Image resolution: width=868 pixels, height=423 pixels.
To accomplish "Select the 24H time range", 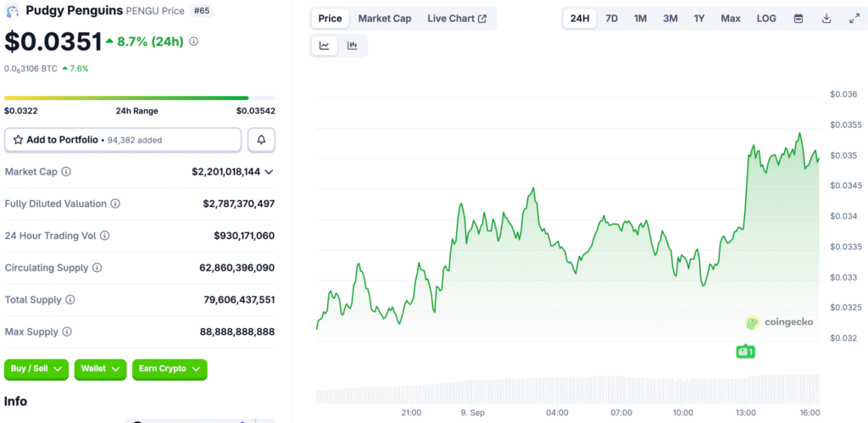I will click(x=580, y=19).
